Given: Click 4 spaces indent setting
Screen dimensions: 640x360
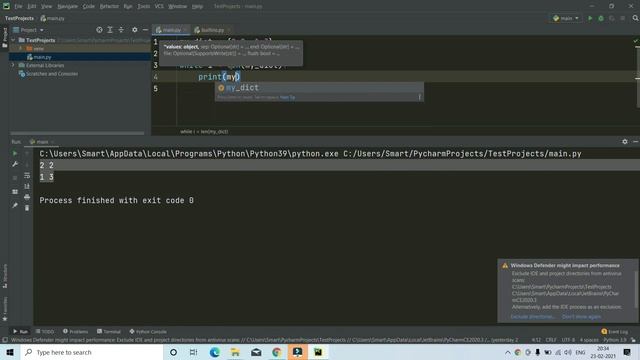Looking at the screenshot, I should pyautogui.click(x=589, y=340).
